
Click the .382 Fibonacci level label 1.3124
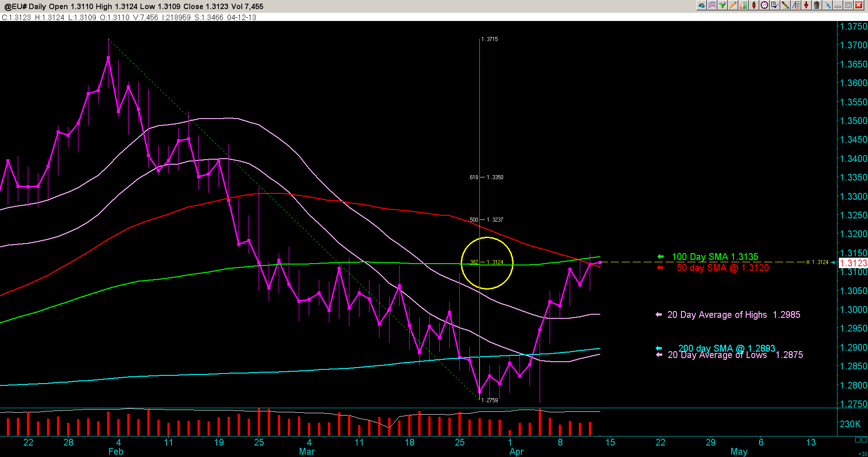click(486, 262)
